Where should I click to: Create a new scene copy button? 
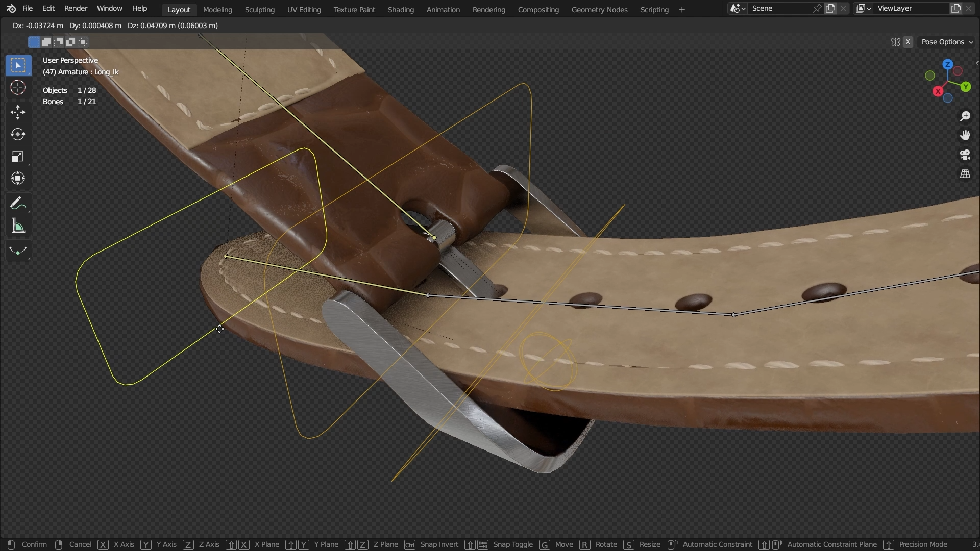[830, 8]
